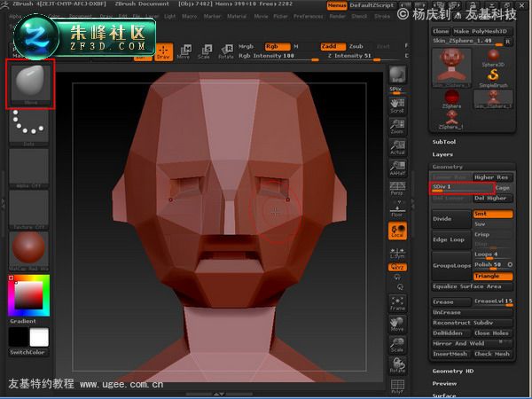This screenshot has height=399, width=532.
Task: Click the Divide button
Action: (451, 219)
